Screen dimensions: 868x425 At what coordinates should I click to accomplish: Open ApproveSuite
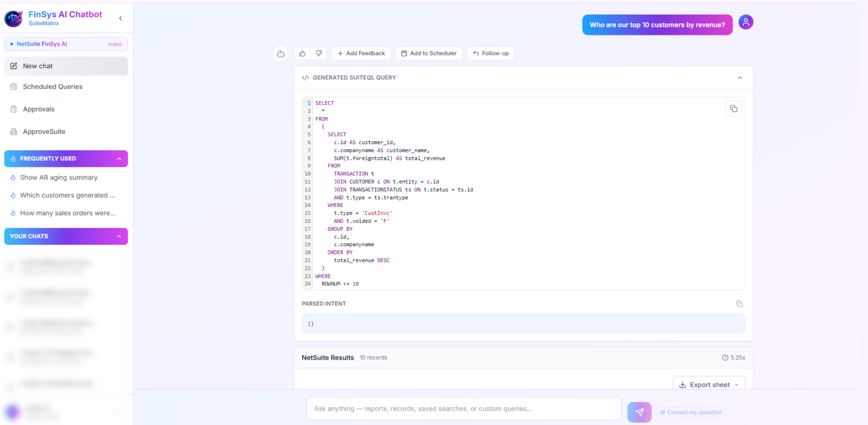click(66, 132)
